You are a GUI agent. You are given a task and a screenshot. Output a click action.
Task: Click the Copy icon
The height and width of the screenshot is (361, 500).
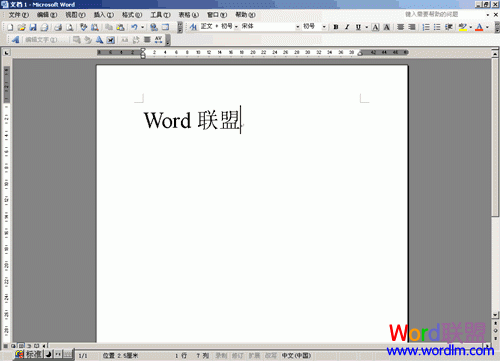pyautogui.click(x=109, y=27)
